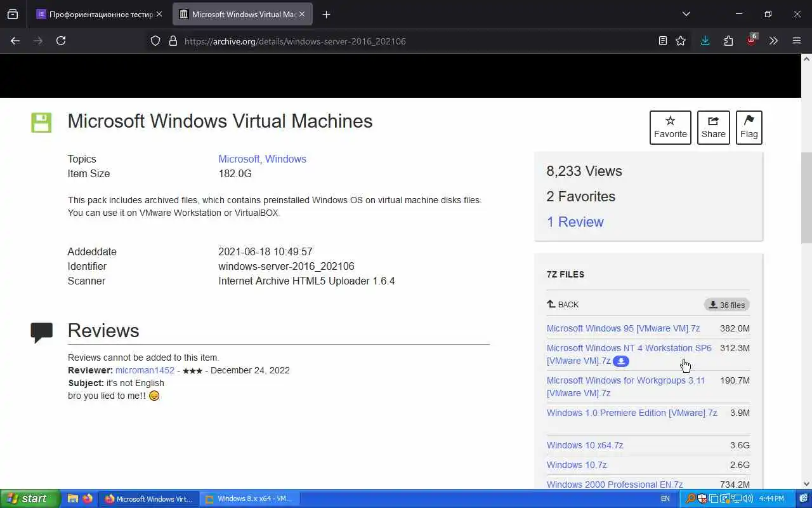Open the tracking protection shield icon
812x508 pixels.
click(x=155, y=41)
